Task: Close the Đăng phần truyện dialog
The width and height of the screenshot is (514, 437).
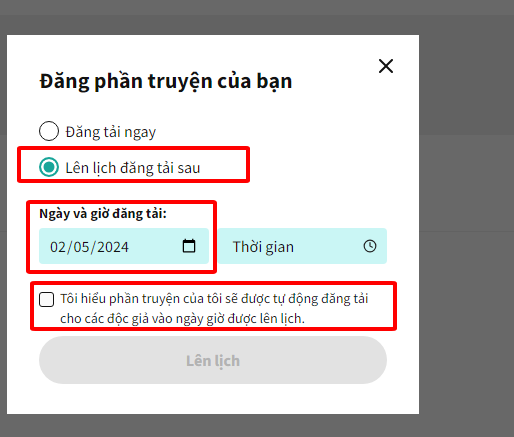Action: coord(386,66)
